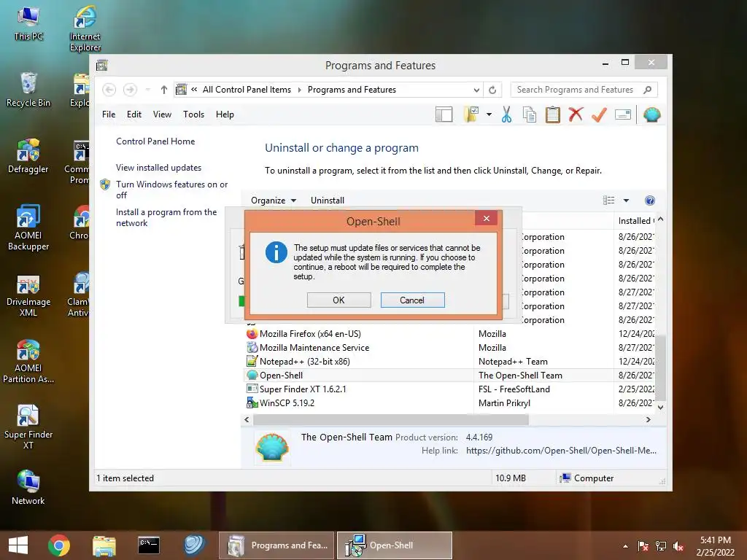Click Turn Windows features on or off
This screenshot has height=560, width=747.
click(x=171, y=190)
